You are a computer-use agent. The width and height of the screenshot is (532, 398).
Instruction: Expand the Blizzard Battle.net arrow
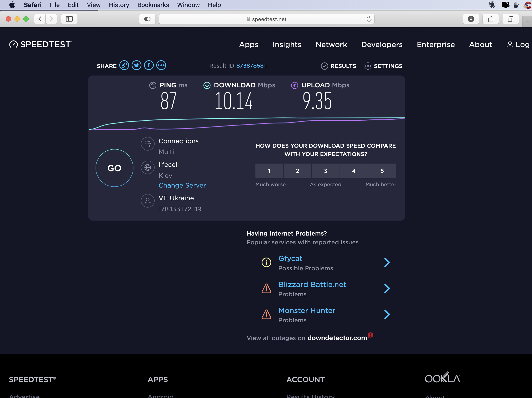pyautogui.click(x=387, y=288)
